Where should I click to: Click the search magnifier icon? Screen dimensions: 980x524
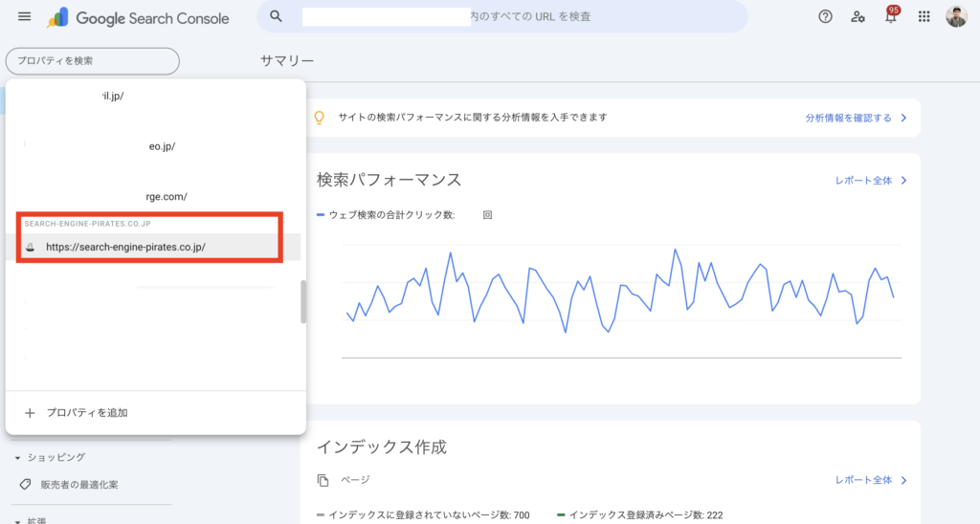(x=276, y=17)
